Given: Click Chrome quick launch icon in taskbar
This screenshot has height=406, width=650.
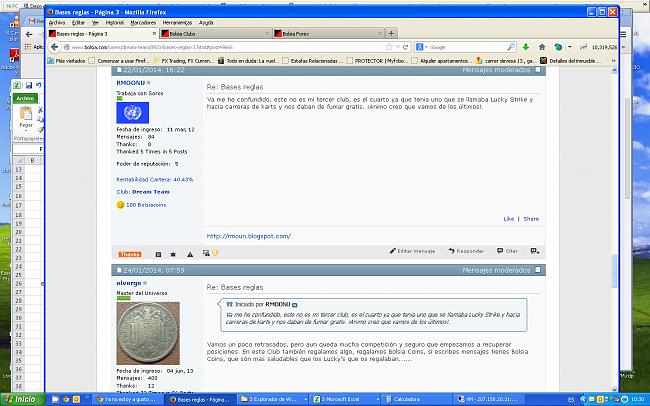Looking at the screenshot, I should coord(66,399).
